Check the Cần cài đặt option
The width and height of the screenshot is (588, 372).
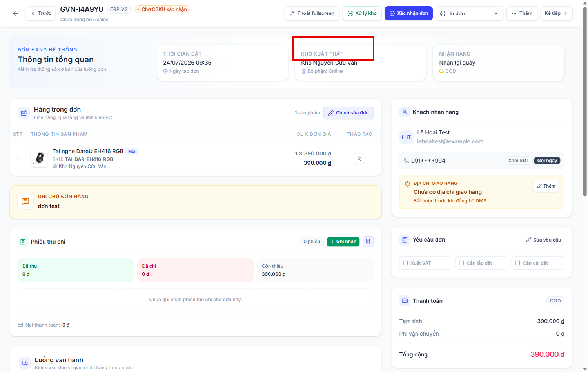click(518, 263)
